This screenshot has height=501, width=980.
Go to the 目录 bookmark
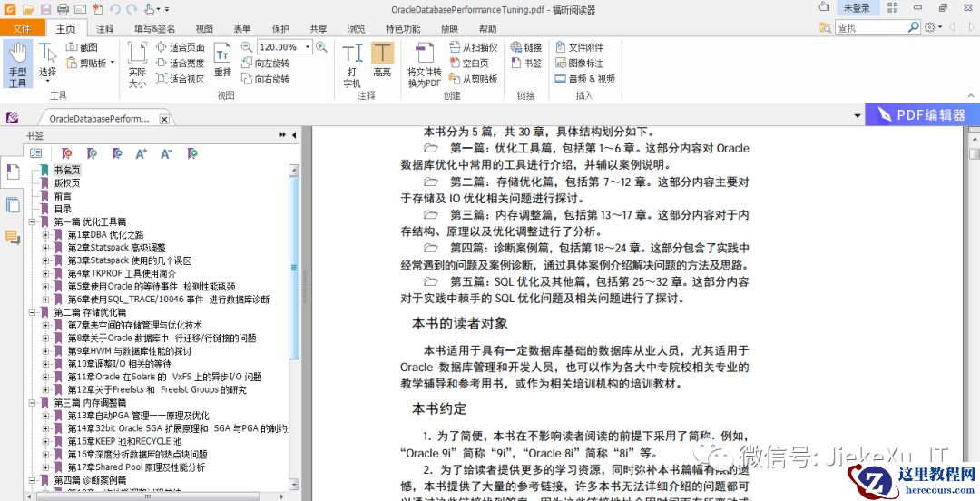(63, 209)
